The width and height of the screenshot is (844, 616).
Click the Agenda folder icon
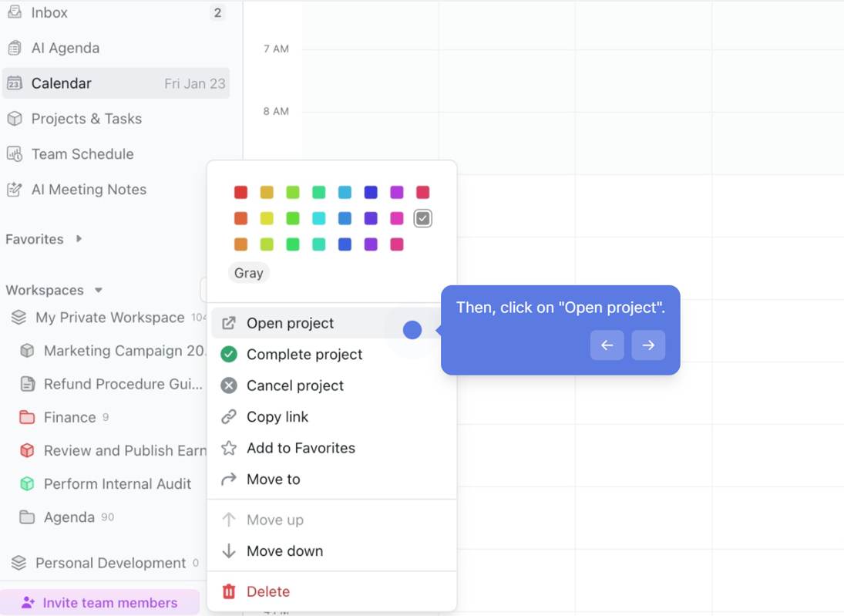pyautogui.click(x=27, y=517)
